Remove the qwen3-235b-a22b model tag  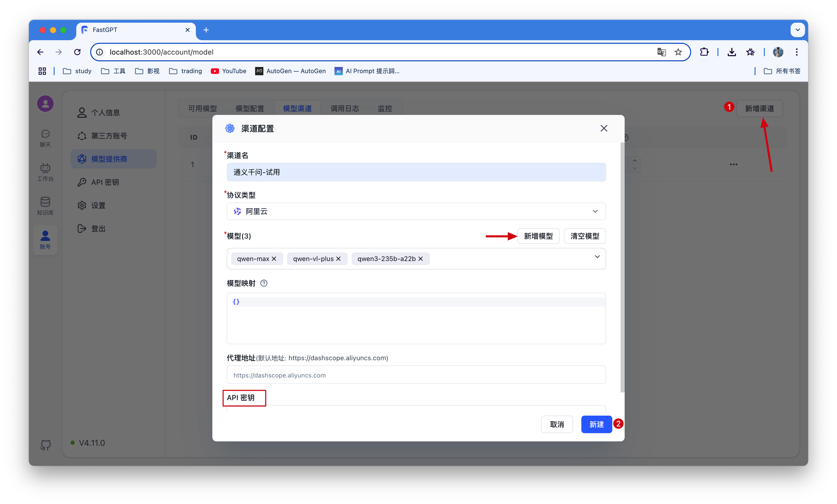tap(420, 259)
